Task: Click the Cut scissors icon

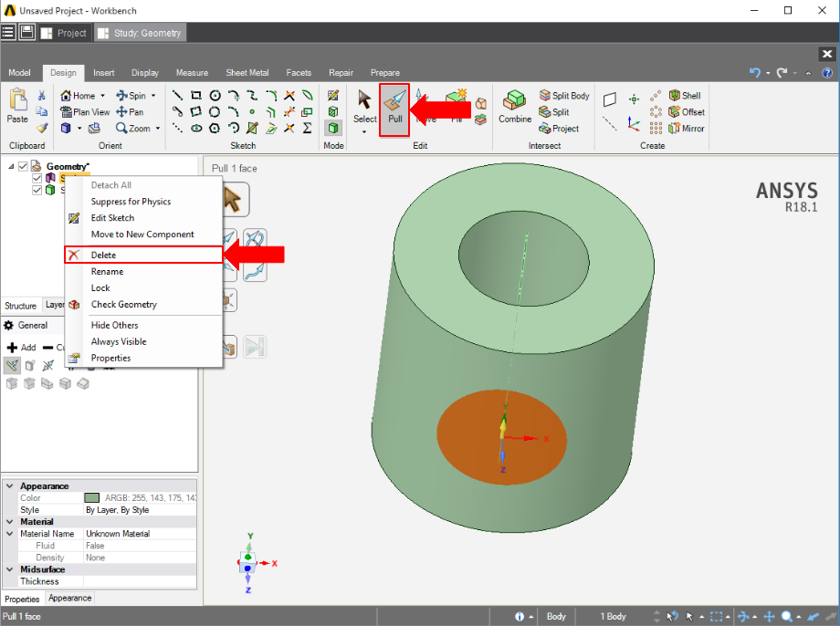Action: [42, 95]
